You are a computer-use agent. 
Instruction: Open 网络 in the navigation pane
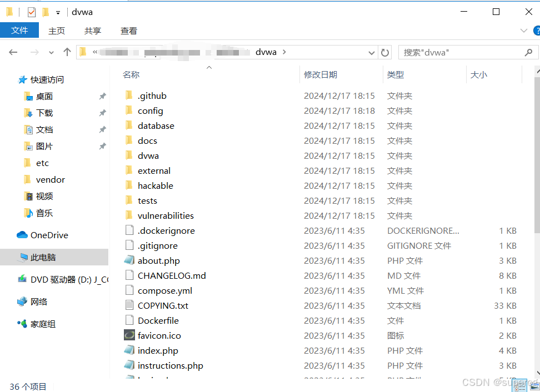click(x=32, y=302)
